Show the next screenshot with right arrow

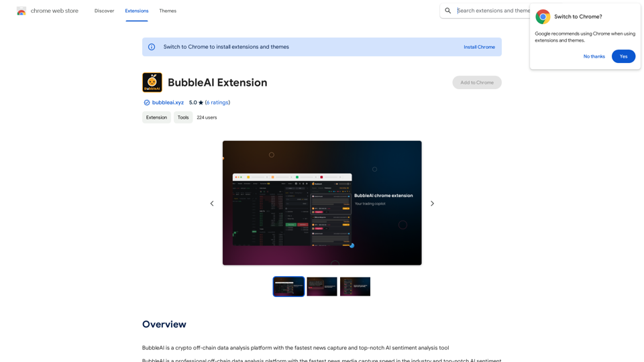point(432,203)
